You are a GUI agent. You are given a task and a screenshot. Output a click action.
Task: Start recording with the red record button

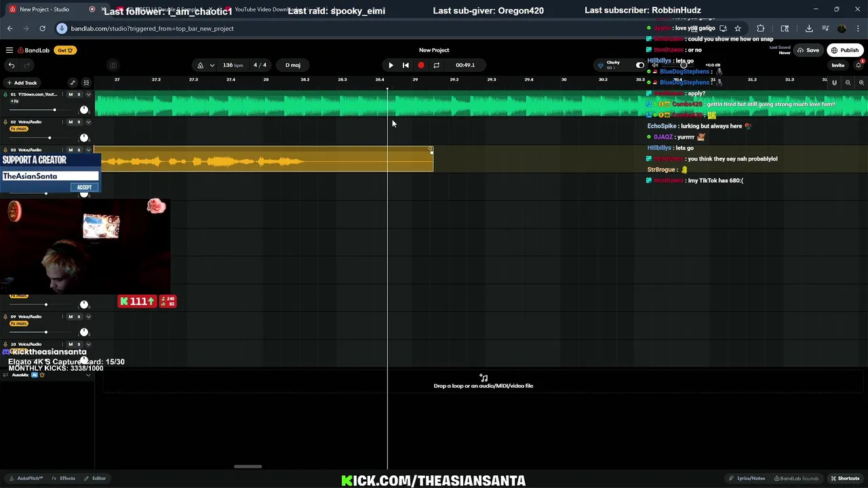pos(421,65)
